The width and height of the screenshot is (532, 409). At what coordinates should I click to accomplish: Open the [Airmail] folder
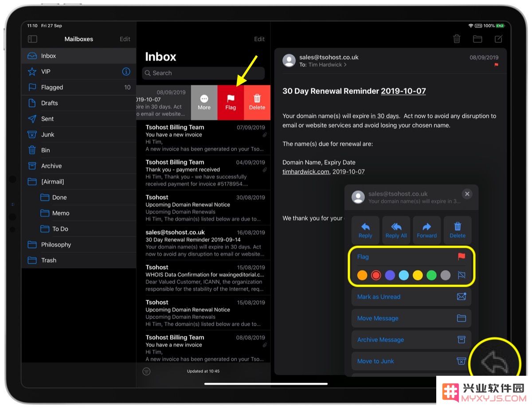click(79, 182)
